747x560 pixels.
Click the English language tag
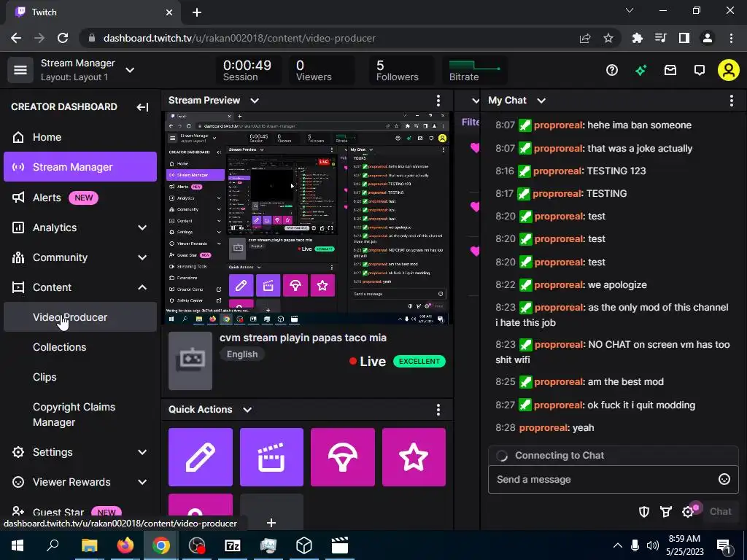click(242, 354)
